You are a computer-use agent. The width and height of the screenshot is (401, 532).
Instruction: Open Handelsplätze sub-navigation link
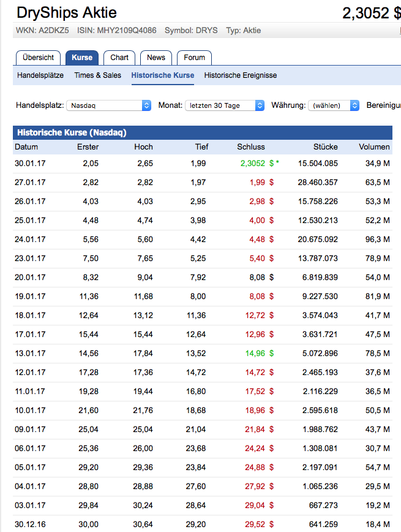pyautogui.click(x=40, y=75)
